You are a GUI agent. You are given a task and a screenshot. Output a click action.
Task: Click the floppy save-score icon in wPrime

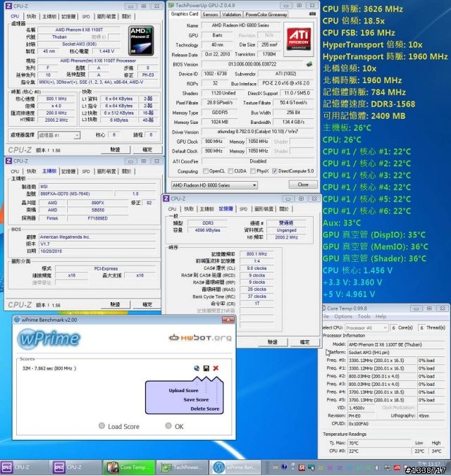point(206,368)
